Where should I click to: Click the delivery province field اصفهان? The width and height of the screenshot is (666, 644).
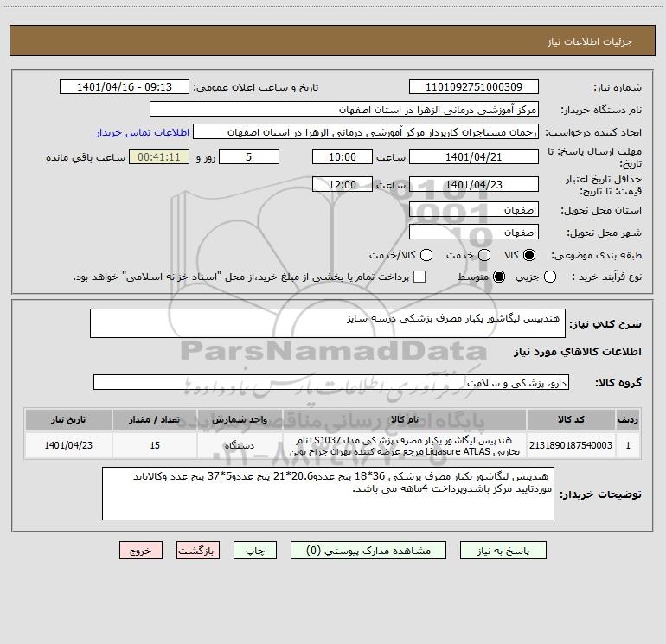[474, 210]
